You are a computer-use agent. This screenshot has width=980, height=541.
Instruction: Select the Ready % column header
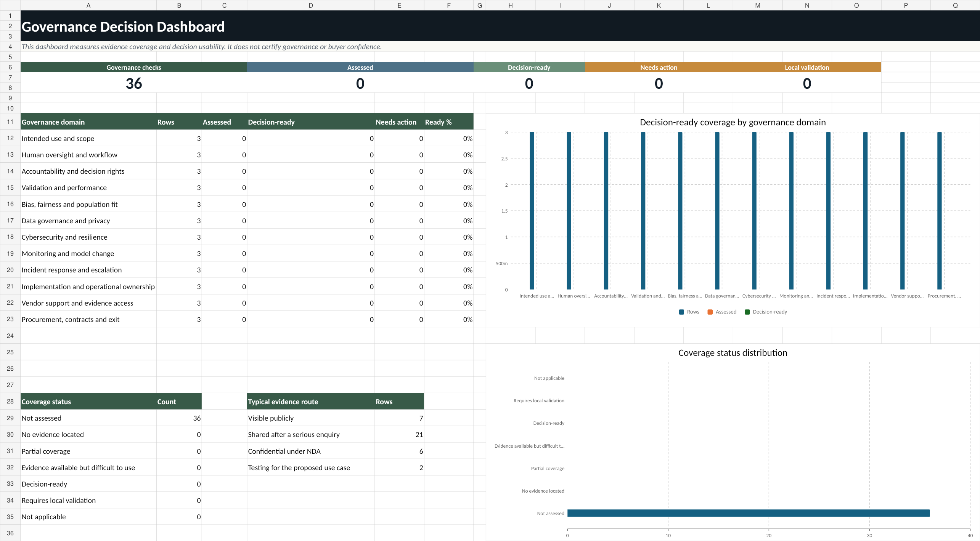click(x=449, y=122)
